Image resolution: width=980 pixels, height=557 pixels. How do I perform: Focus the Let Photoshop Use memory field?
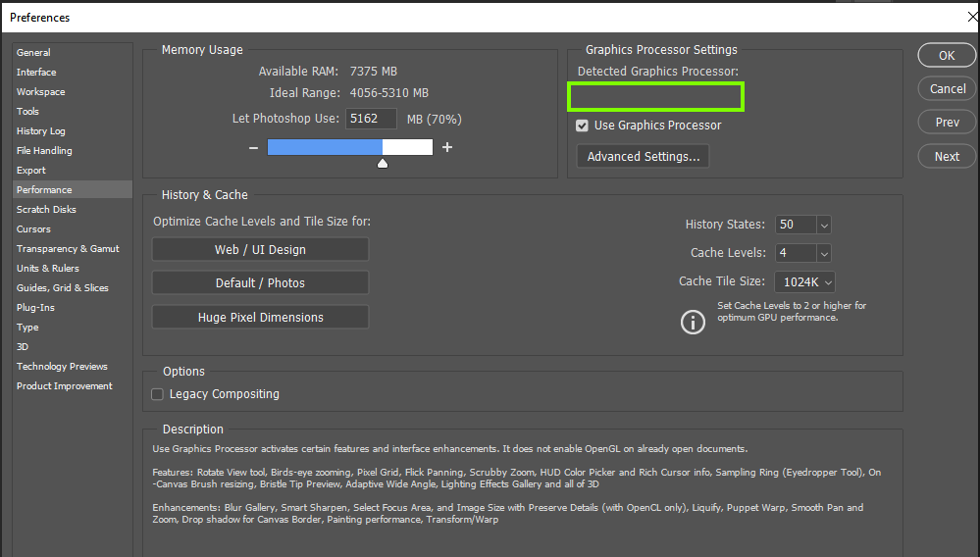(371, 119)
